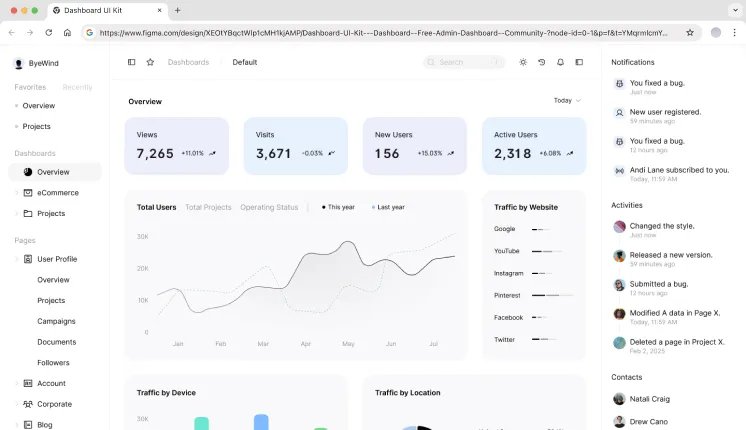The image size is (746, 430).
Task: Open the Today period dropdown
Action: 567,100
